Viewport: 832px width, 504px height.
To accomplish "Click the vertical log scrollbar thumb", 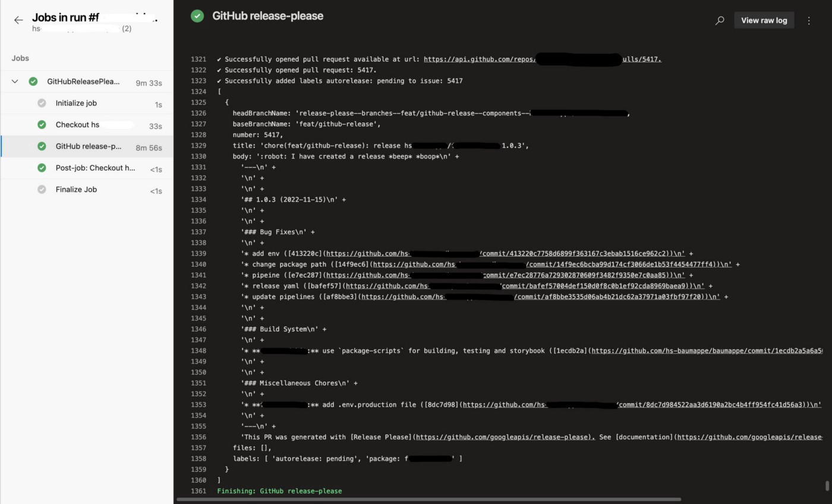I will click(827, 486).
